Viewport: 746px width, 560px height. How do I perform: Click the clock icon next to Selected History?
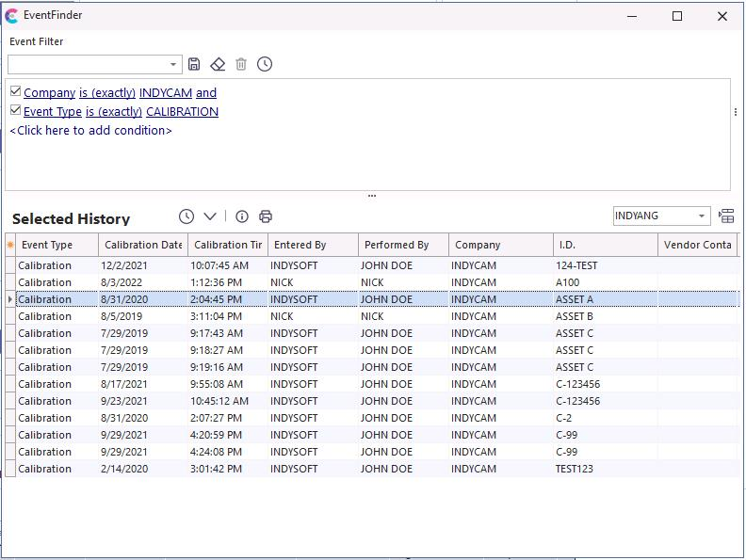click(186, 216)
